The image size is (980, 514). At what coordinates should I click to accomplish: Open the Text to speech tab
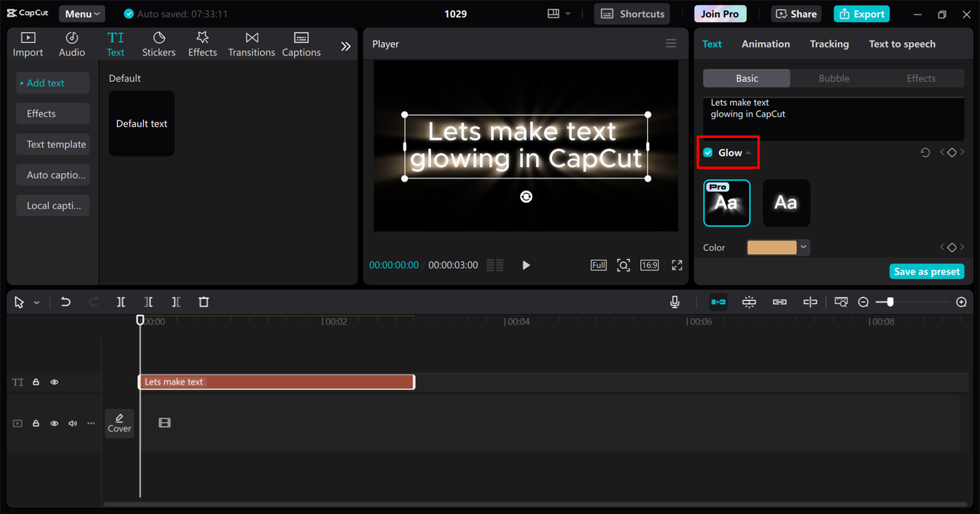click(x=902, y=44)
